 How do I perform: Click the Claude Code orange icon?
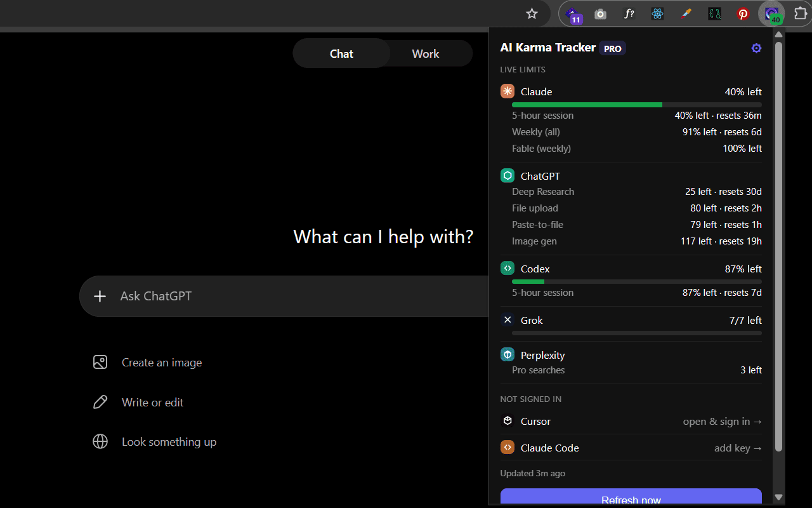pos(507,448)
